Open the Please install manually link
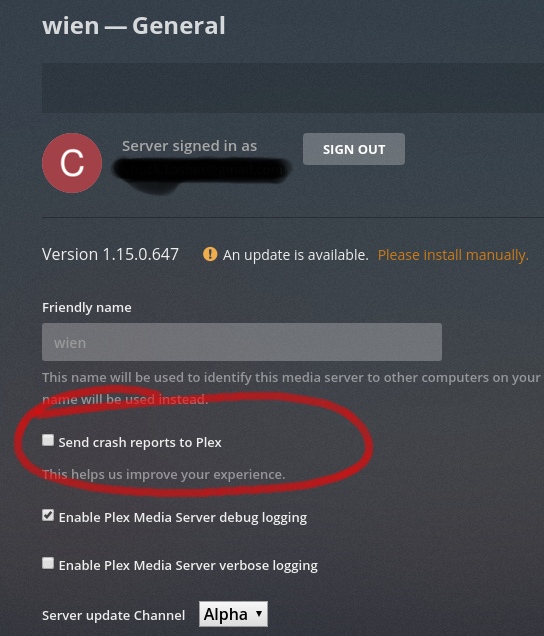The height and width of the screenshot is (636, 544). 453,255
